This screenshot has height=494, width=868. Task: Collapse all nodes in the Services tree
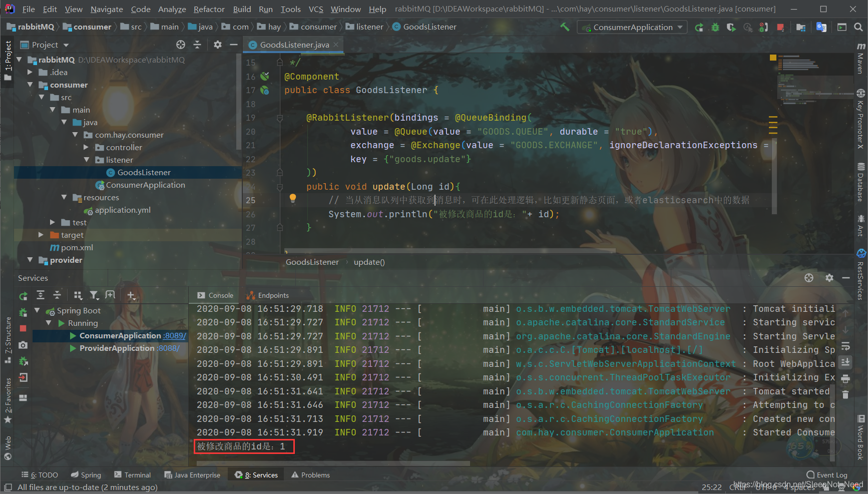(57, 295)
